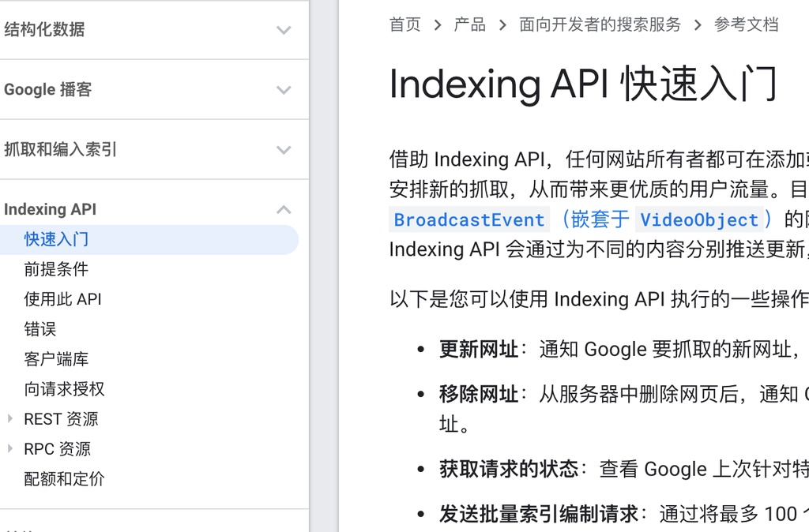Open the 配额和定价 page
The height and width of the screenshot is (532, 809).
pyautogui.click(x=62, y=478)
